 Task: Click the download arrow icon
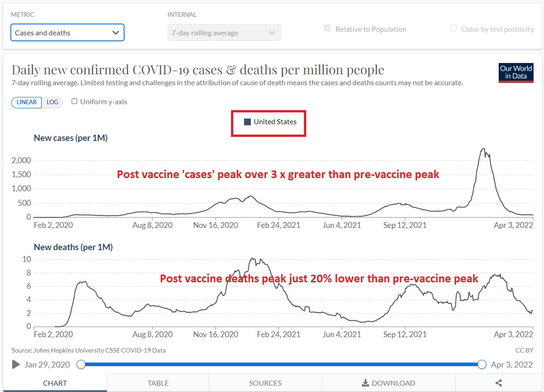(366, 383)
